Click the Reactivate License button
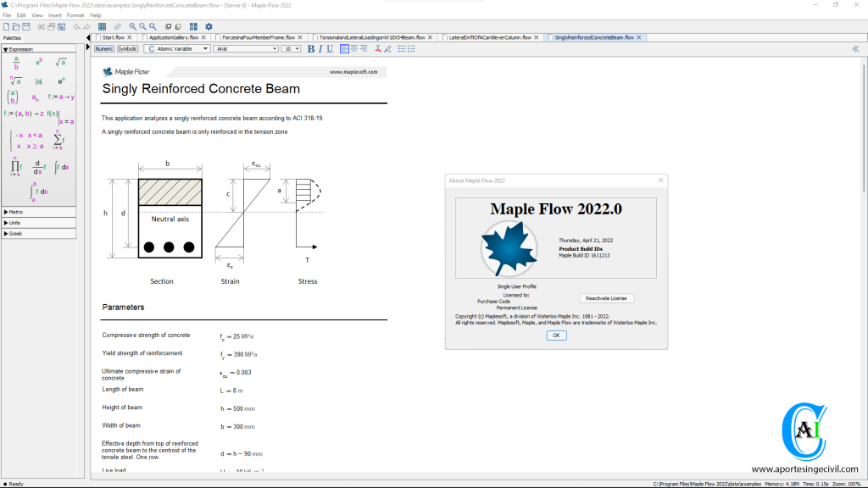The image size is (868, 488). (606, 297)
